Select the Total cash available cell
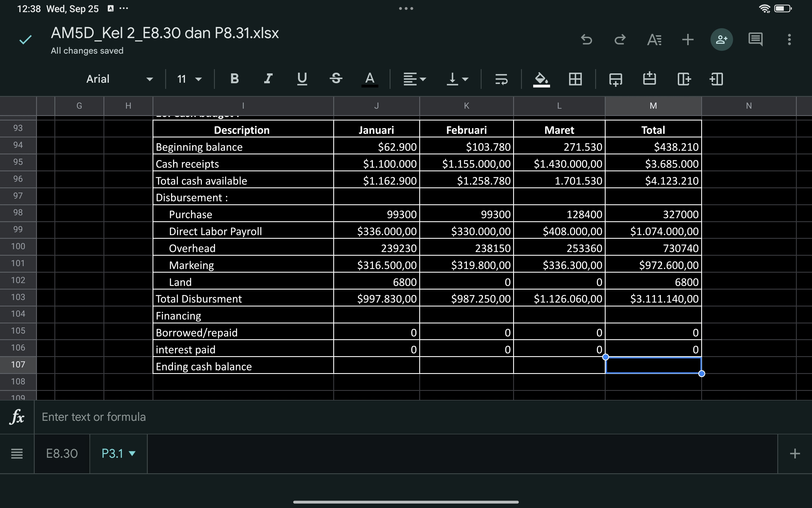 [243, 180]
